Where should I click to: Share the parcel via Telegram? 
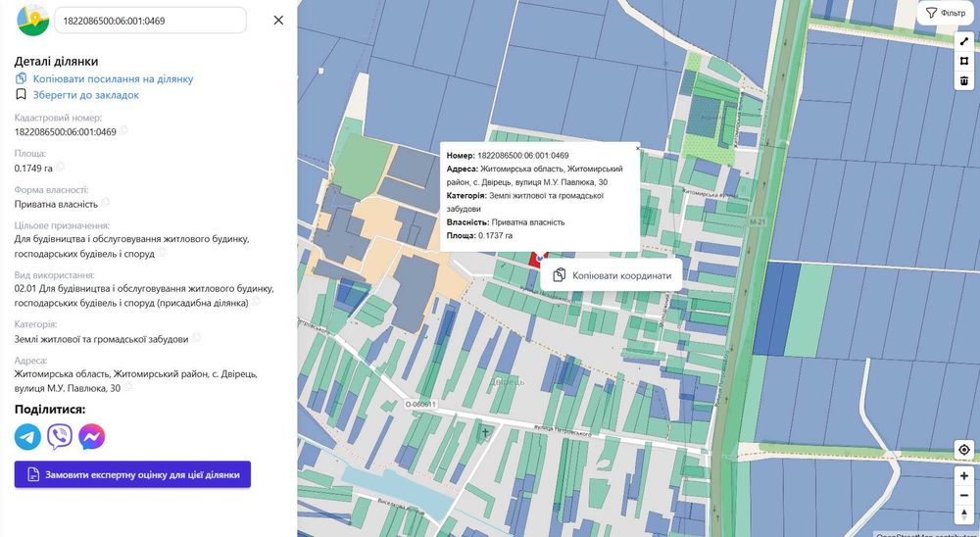(27, 436)
